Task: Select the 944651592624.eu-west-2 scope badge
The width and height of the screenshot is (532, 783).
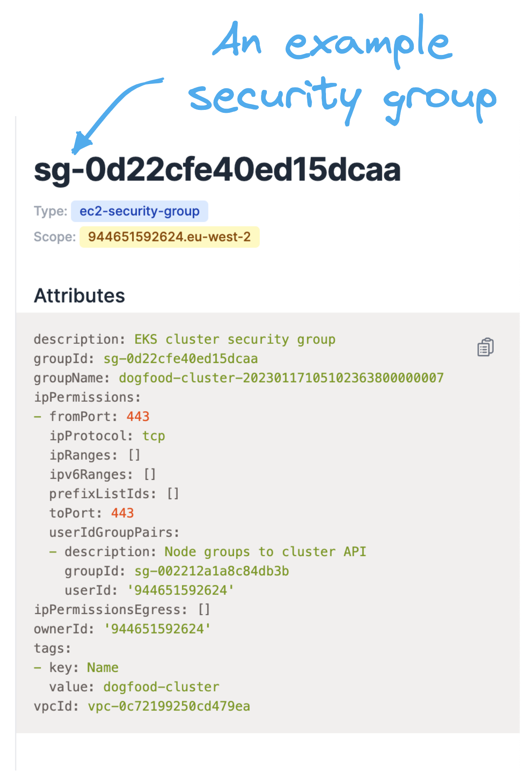Action: (169, 237)
